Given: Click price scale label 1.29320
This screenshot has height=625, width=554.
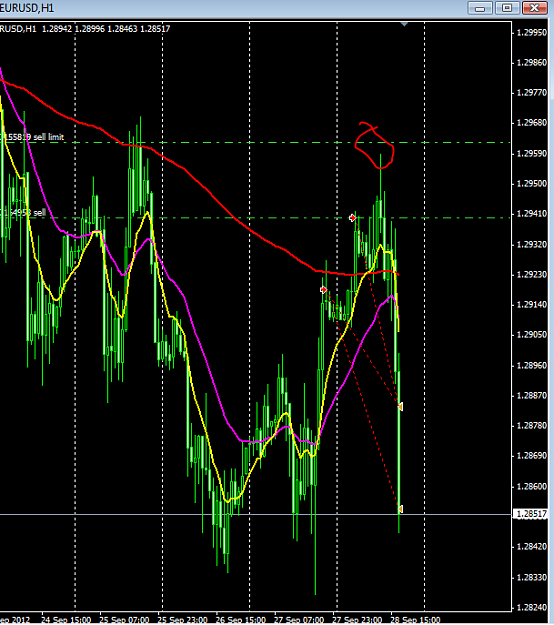Looking at the screenshot, I should pyautogui.click(x=532, y=244).
